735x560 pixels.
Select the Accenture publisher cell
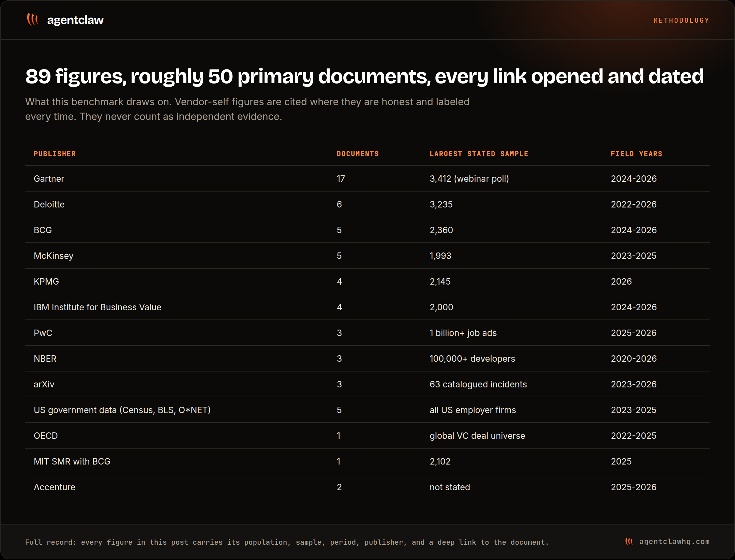point(55,487)
